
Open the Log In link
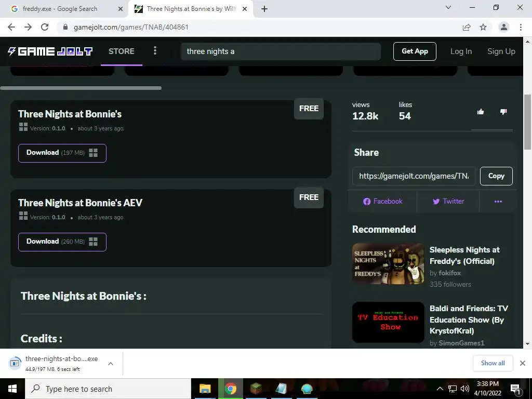461,51
